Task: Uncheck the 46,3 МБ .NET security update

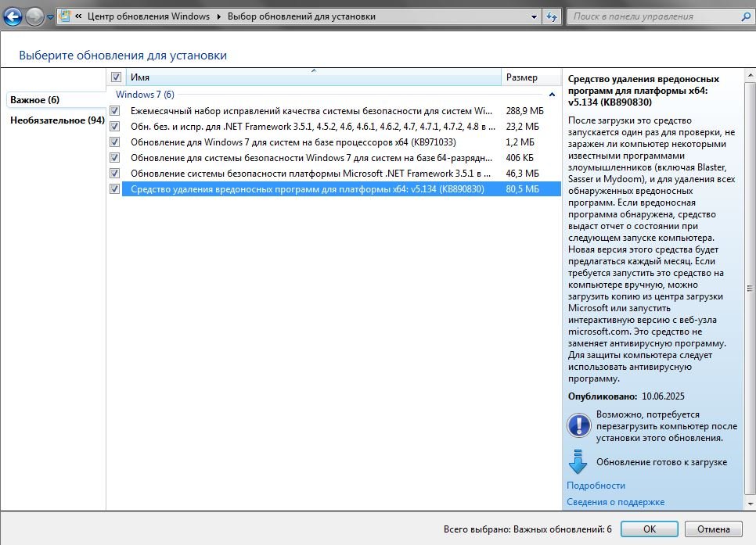Action: 115,173
